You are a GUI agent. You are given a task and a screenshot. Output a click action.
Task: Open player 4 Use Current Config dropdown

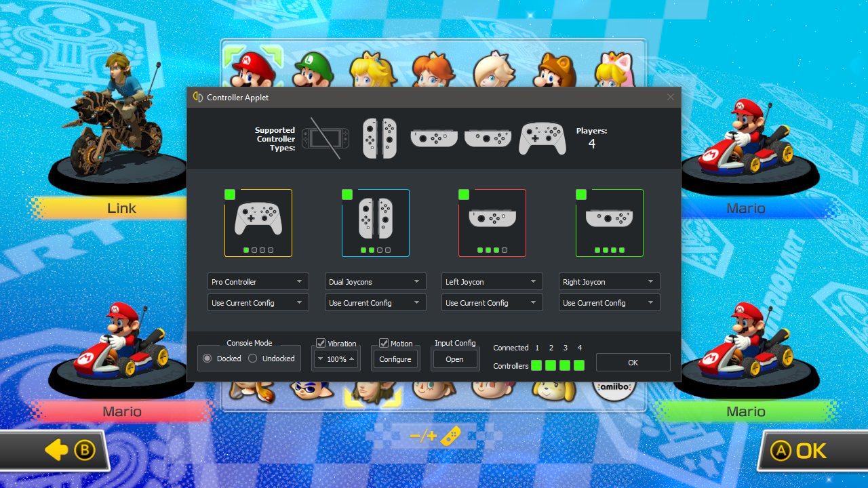(610, 302)
